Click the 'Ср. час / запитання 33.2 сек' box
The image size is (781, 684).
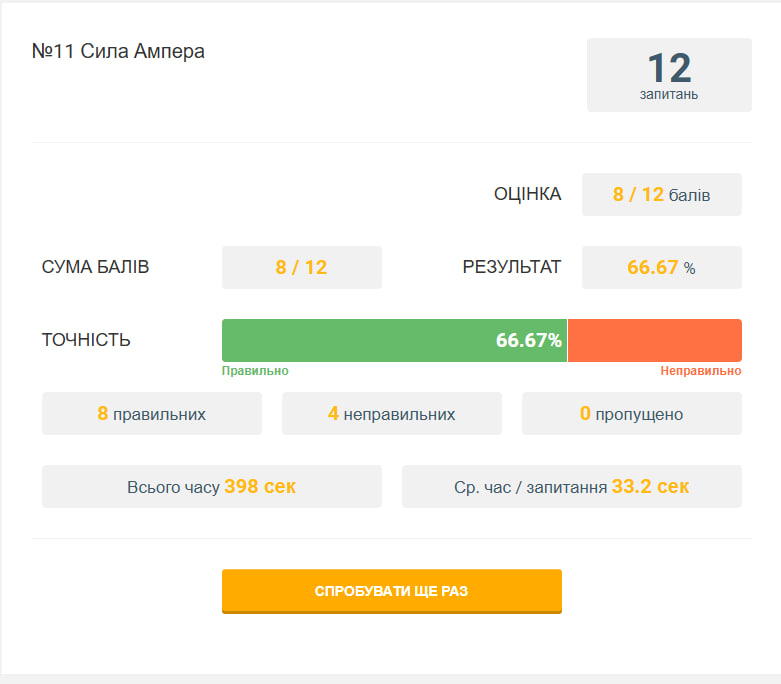pos(571,487)
